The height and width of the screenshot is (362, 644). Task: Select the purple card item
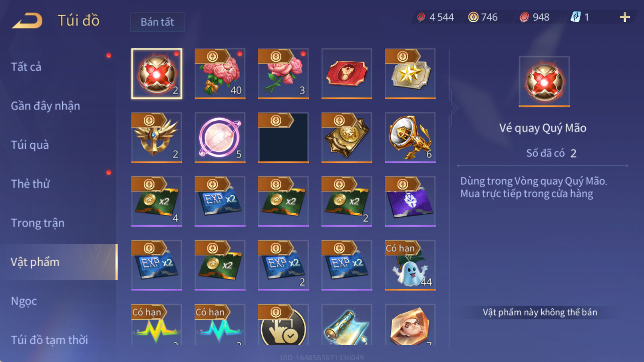pos(410,202)
